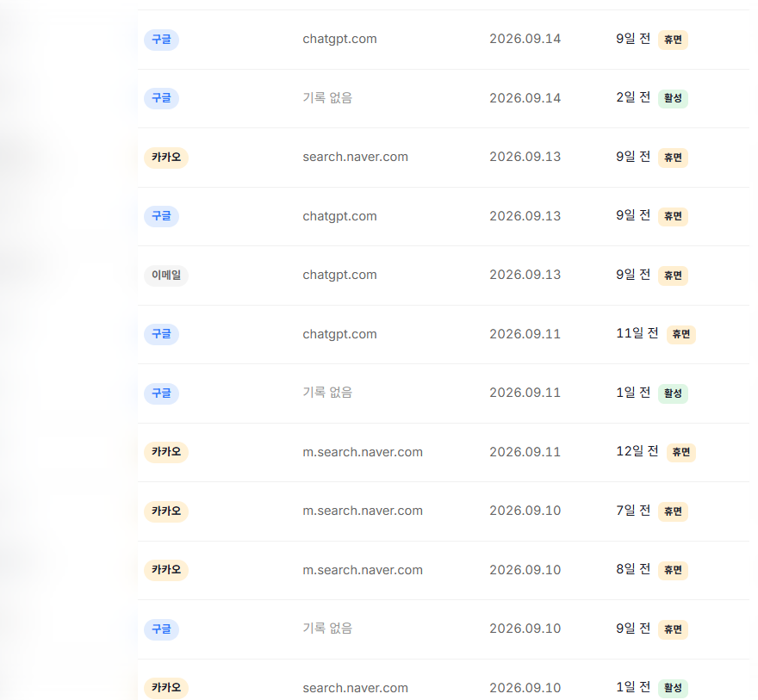Screen dimensions: 758x700
Task: Select the '8일 전' last-access cell
Action: pyautogui.click(x=633, y=569)
